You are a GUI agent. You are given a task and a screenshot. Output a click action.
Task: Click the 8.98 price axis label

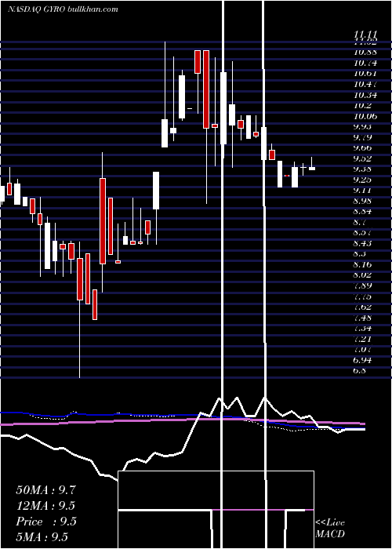click(362, 201)
